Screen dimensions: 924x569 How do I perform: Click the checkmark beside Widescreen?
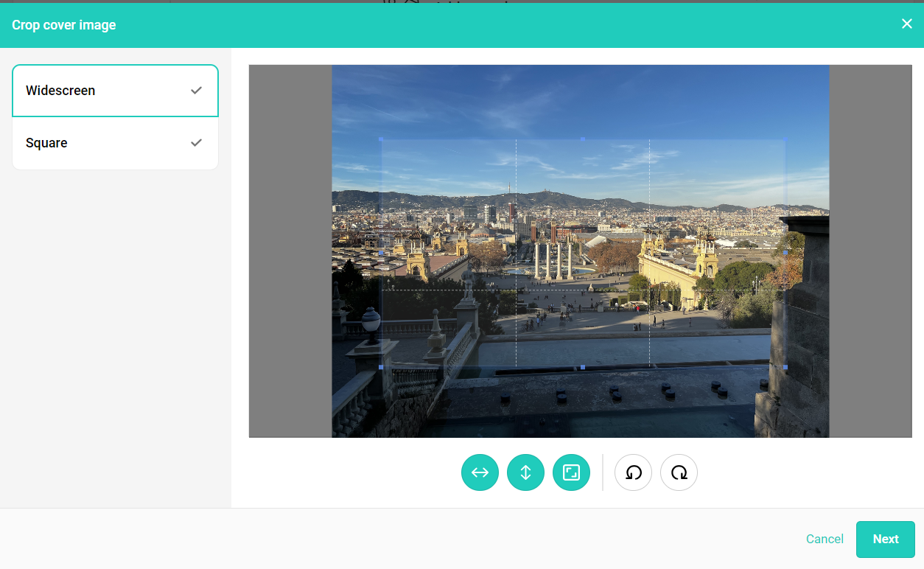click(196, 91)
